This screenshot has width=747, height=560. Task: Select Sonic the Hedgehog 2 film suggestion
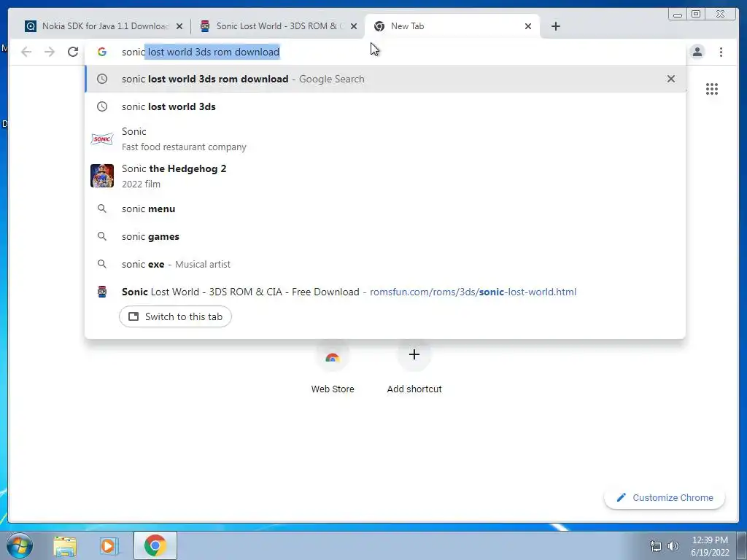[385, 176]
